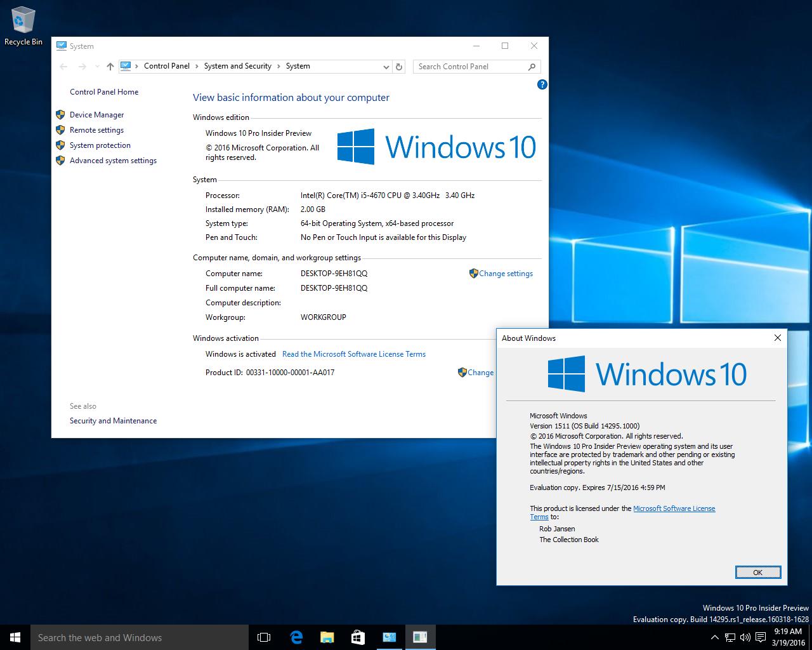
Task: Click the Search the web and Windows box
Action: (140, 637)
